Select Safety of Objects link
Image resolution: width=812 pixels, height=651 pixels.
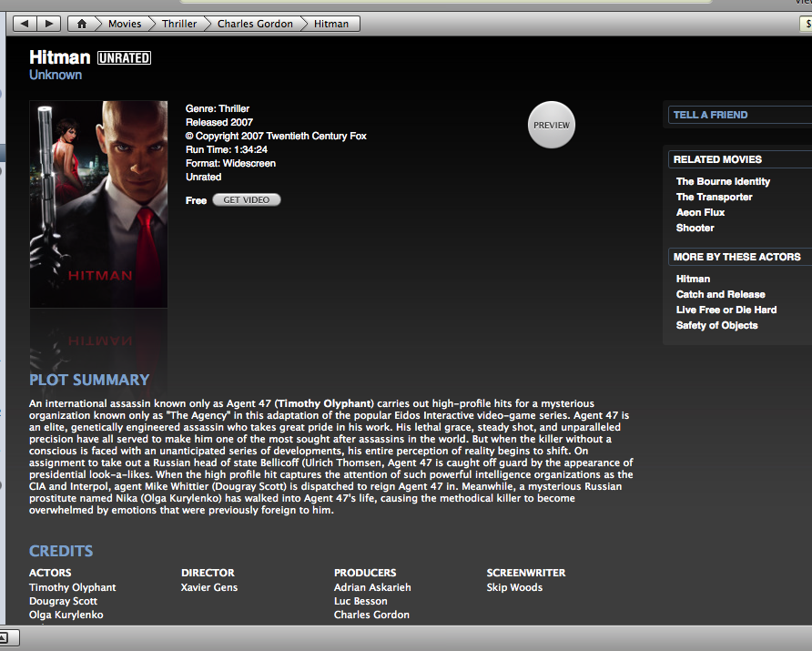click(x=716, y=325)
